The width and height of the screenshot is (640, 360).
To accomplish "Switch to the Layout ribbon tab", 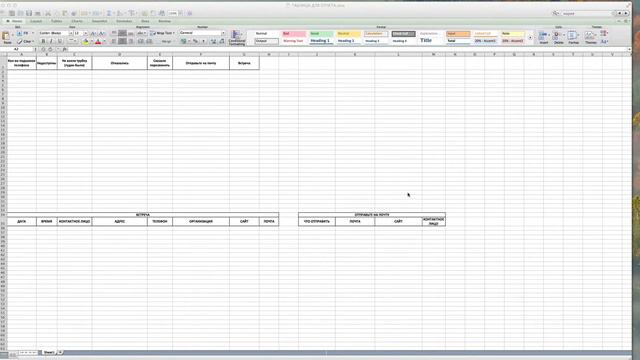I will point(36,21).
